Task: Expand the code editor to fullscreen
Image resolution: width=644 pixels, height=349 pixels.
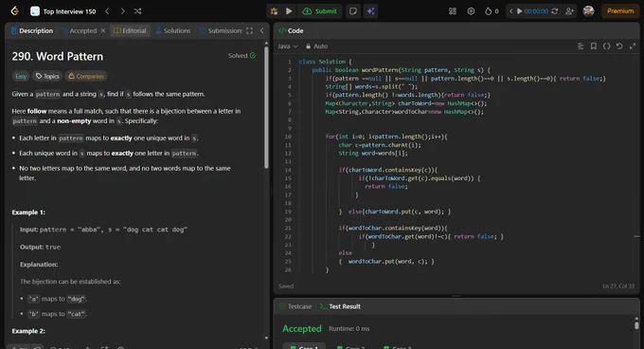Action: pyautogui.click(x=633, y=46)
